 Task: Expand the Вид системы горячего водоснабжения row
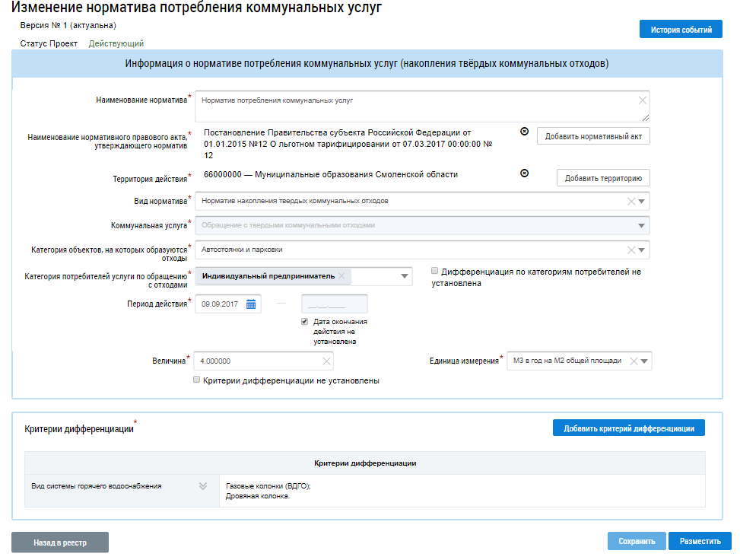(203, 486)
